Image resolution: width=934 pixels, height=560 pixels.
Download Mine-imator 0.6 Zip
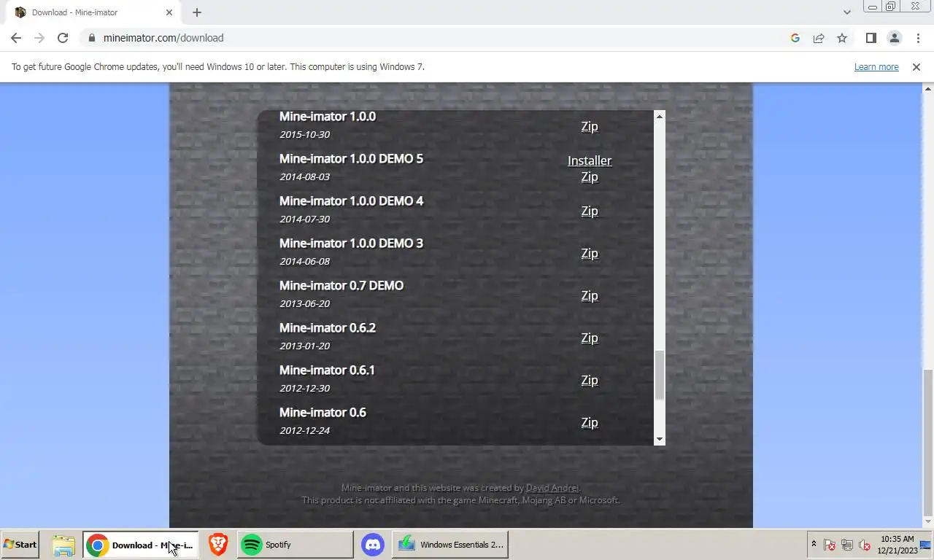[x=590, y=422]
